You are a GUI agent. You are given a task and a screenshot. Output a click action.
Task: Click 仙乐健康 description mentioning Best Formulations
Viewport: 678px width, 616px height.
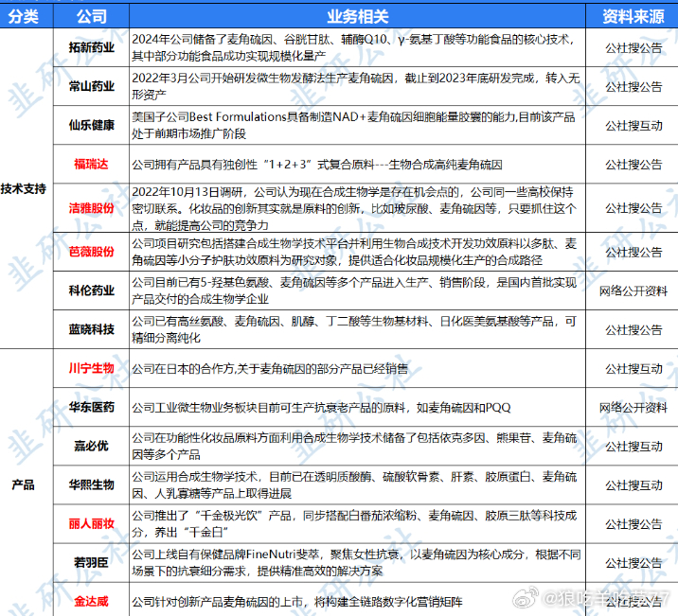pos(353,125)
